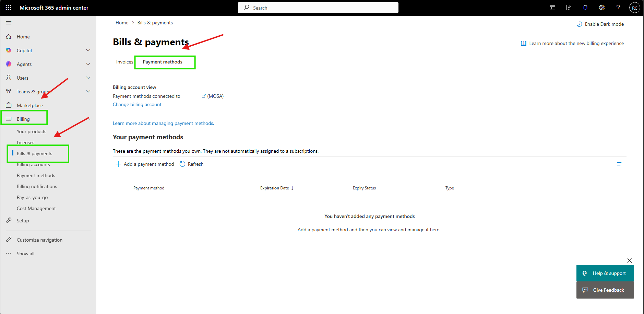This screenshot has height=314, width=644.
Task: Click the Payment method column header
Action: (149, 188)
